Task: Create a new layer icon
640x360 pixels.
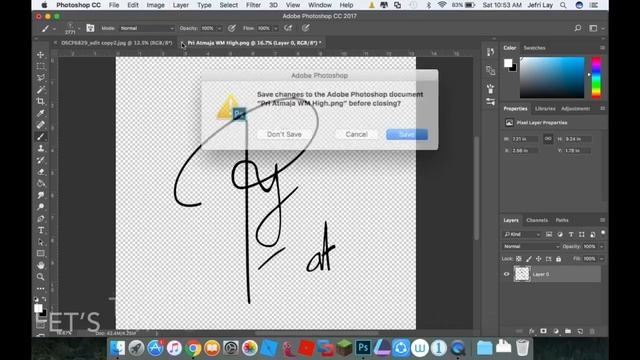Action: click(x=580, y=331)
